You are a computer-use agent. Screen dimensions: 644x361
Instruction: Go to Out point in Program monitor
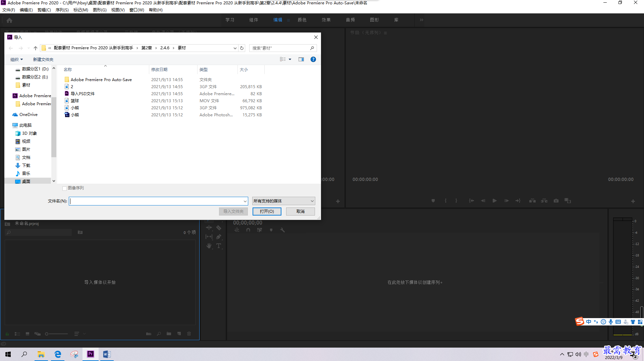coord(518,201)
